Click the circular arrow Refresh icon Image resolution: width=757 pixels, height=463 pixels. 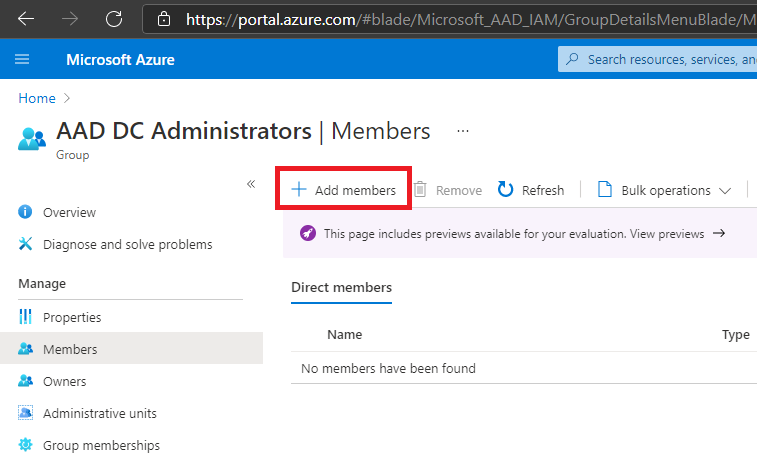[x=505, y=189]
